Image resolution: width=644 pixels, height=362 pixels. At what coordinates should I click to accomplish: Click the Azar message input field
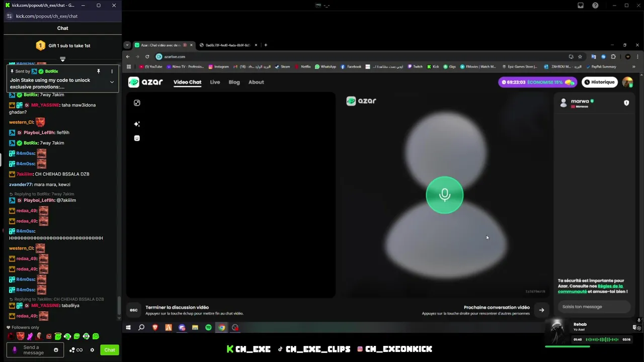pyautogui.click(x=594, y=307)
